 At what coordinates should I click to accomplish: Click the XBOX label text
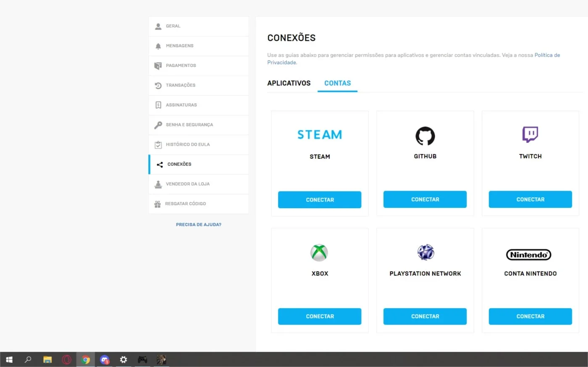[320, 273]
